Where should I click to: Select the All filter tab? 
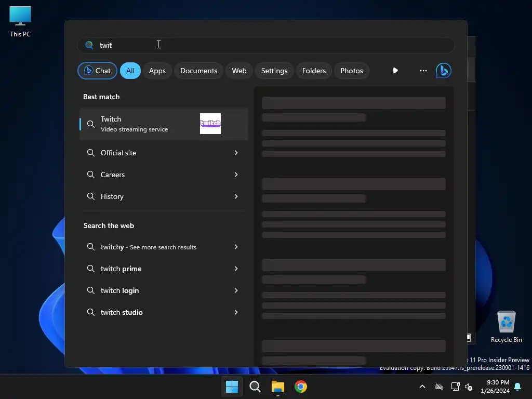click(x=130, y=71)
